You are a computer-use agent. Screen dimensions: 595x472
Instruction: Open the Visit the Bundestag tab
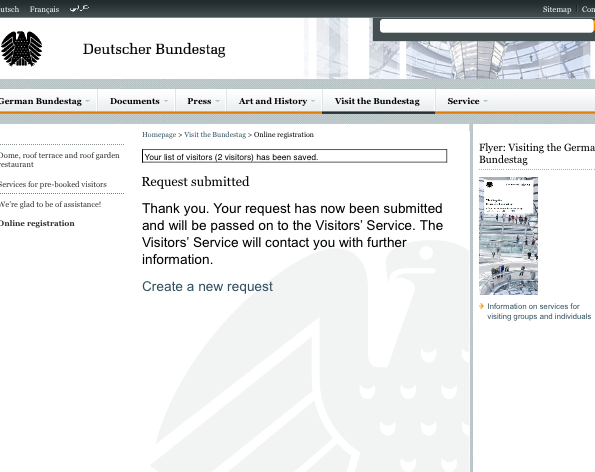377,101
